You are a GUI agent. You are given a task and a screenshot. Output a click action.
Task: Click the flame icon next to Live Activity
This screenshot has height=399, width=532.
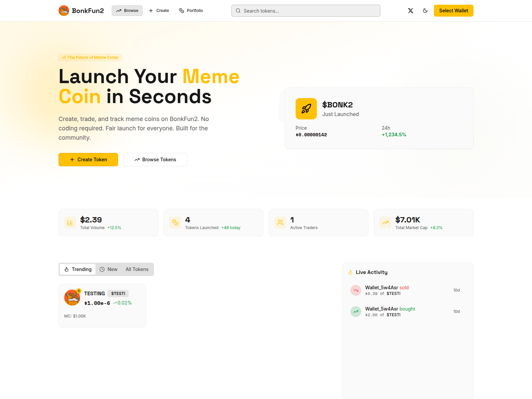click(350, 272)
